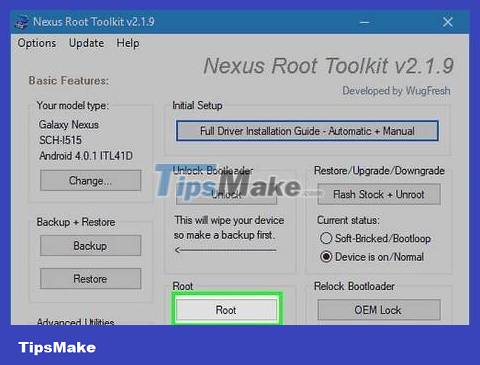Click the 'Current status:' label

pos(348,220)
